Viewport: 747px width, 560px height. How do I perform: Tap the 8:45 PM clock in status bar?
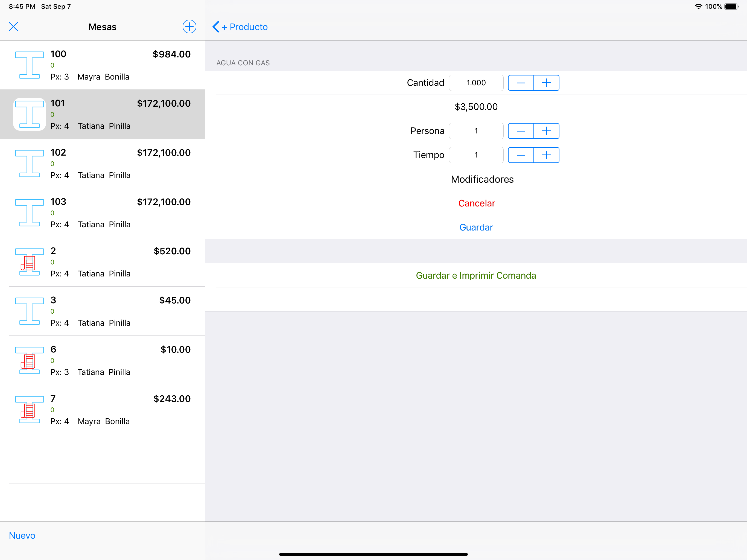pyautogui.click(x=22, y=7)
